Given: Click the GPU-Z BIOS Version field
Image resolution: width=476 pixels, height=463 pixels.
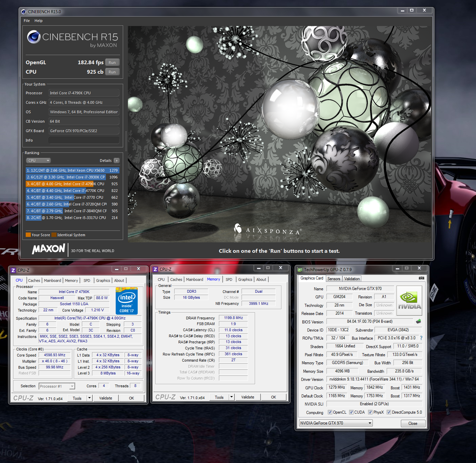Looking at the screenshot, I should tap(369, 321).
